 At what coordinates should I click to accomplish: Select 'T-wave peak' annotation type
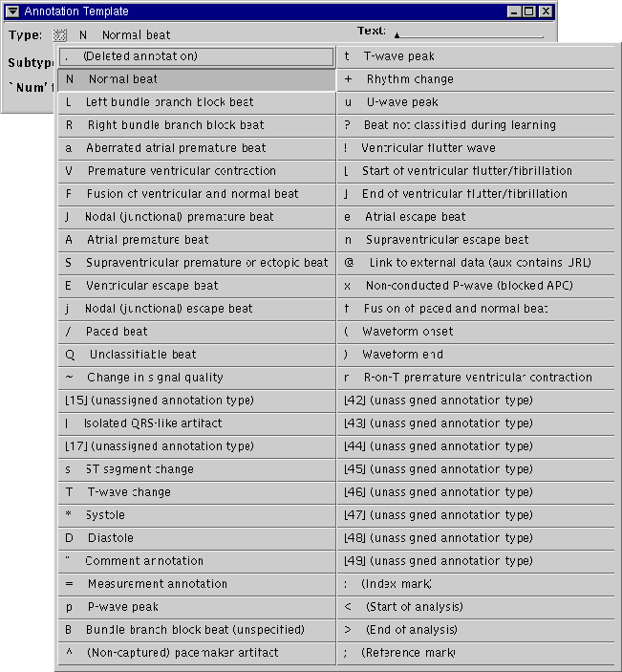pos(476,56)
